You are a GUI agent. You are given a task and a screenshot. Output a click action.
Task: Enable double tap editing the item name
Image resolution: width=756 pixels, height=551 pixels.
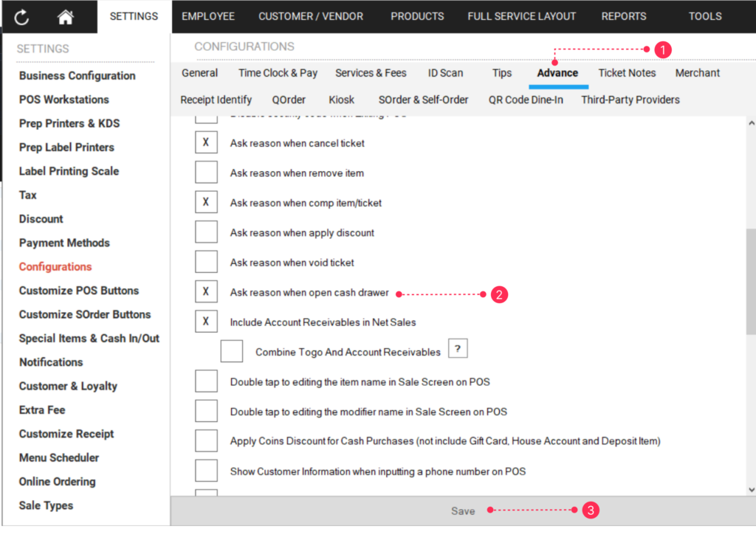click(206, 381)
